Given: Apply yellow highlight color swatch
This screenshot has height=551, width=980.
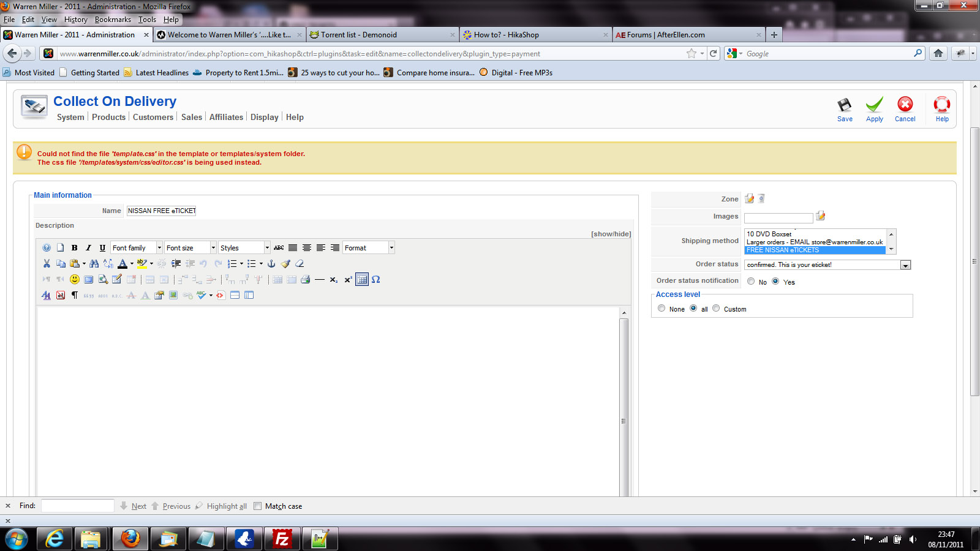Looking at the screenshot, I should [142, 264].
